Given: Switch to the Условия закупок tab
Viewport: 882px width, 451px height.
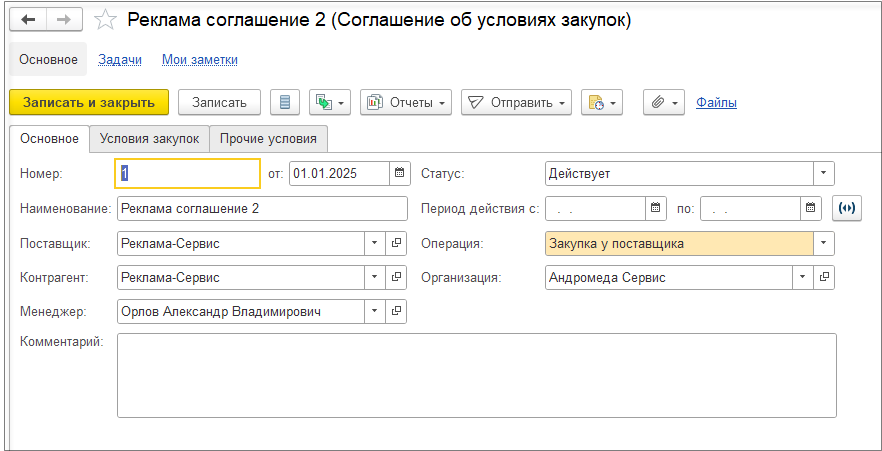Looking at the screenshot, I should tap(149, 139).
